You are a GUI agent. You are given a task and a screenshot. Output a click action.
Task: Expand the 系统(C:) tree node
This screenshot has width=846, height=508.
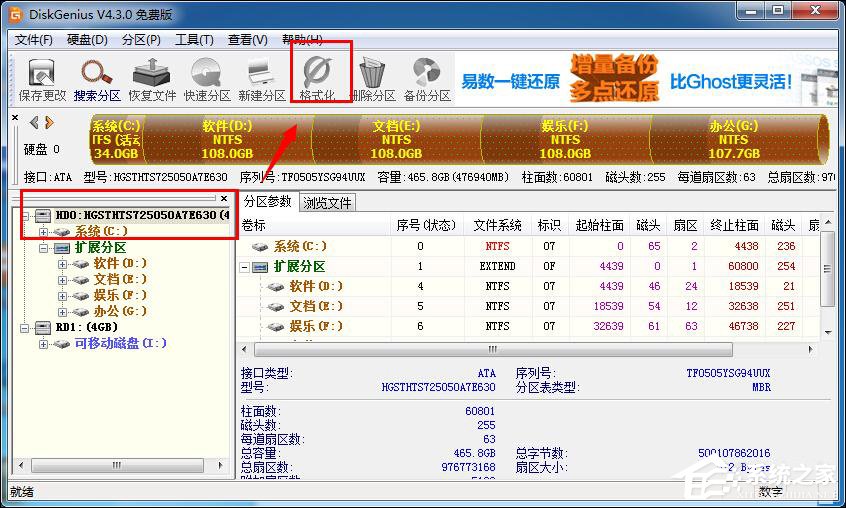(44, 232)
